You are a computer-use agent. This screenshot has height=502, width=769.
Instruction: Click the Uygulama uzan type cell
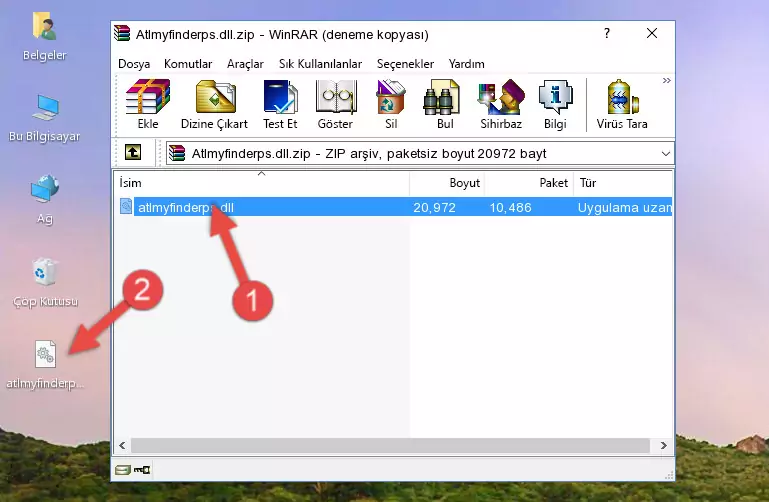tap(624, 207)
